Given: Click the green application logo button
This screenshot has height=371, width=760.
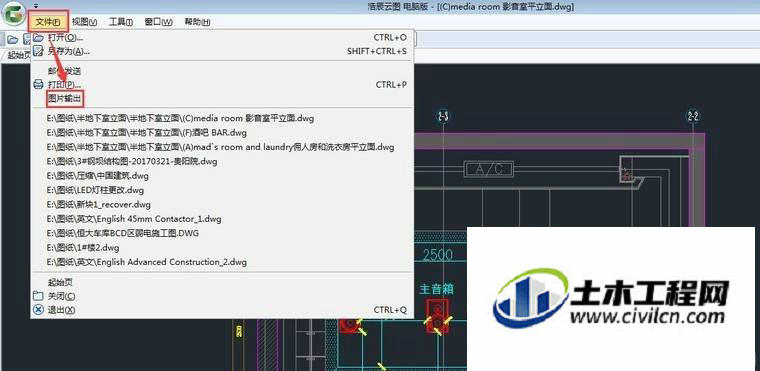Looking at the screenshot, I should (x=13, y=14).
